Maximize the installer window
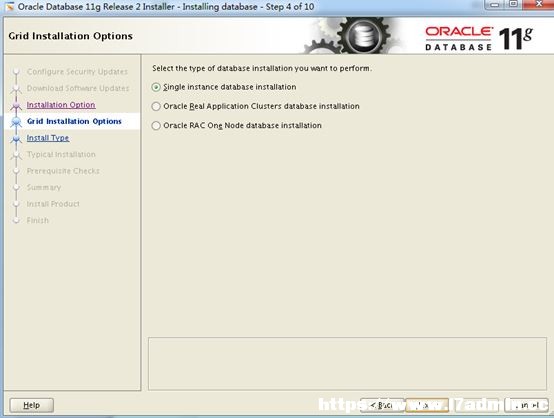The width and height of the screenshot is (554, 418). point(513,5)
